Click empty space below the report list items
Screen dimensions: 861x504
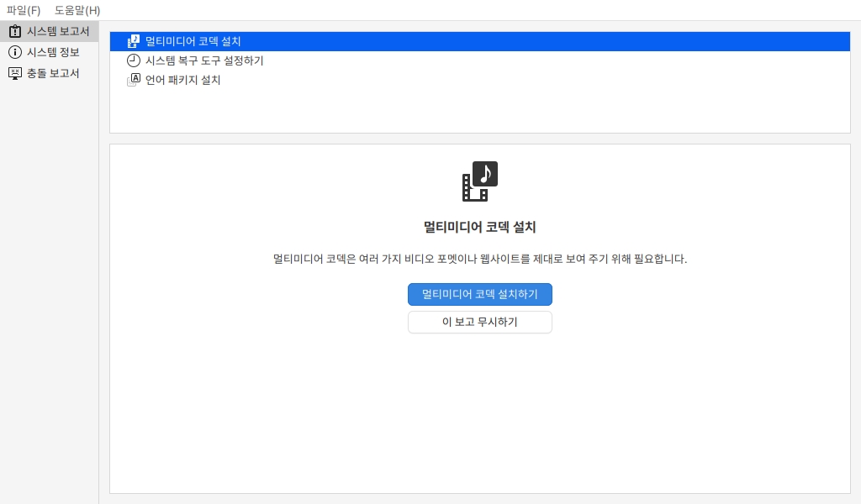pos(479,113)
